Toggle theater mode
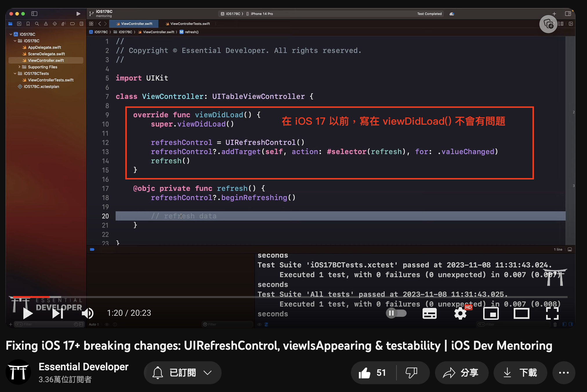The width and height of the screenshot is (587, 392). [x=521, y=313]
